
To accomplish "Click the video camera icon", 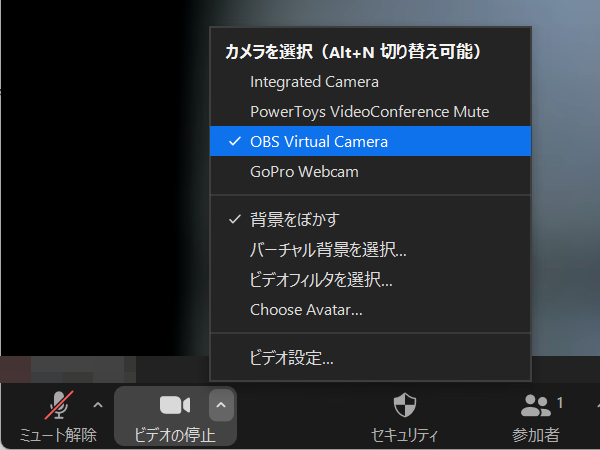I will (x=175, y=405).
